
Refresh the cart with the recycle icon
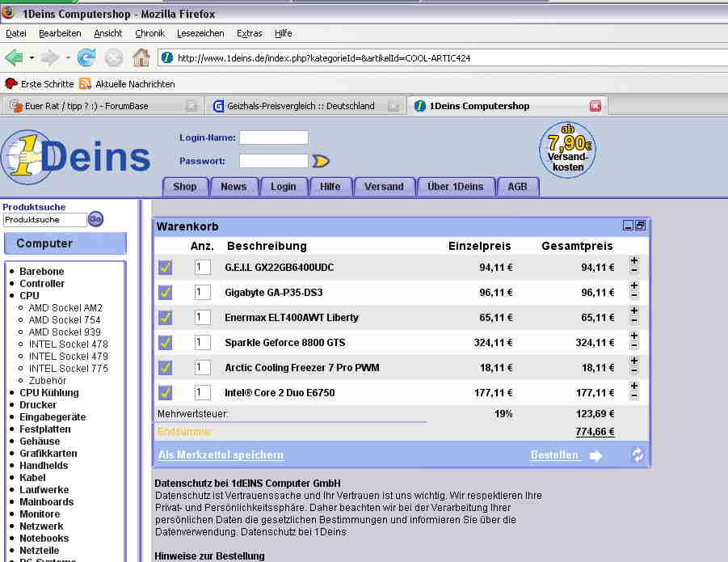[x=638, y=454]
